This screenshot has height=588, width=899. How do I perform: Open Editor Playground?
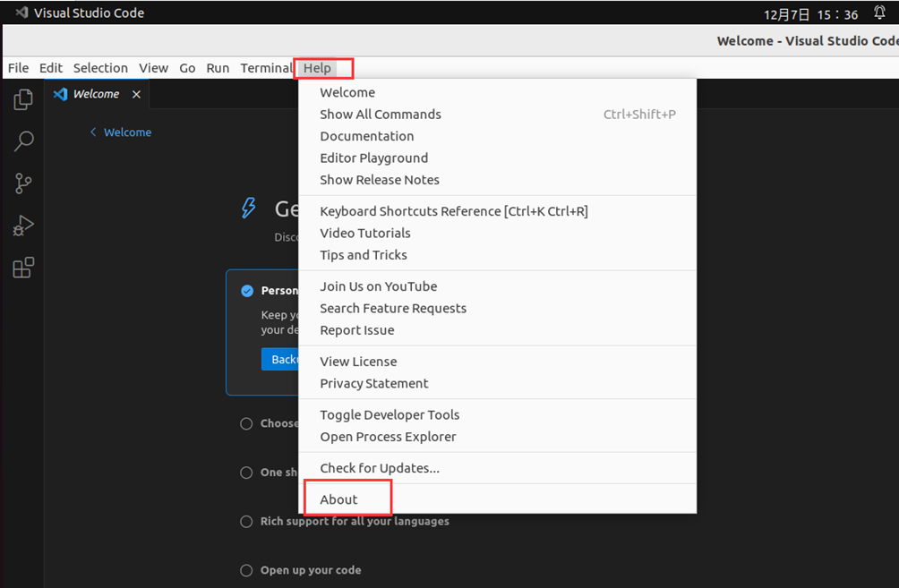coord(498,158)
